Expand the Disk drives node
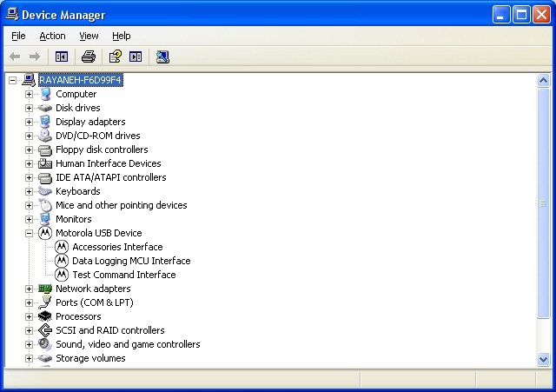The height and width of the screenshot is (392, 556). coord(29,108)
